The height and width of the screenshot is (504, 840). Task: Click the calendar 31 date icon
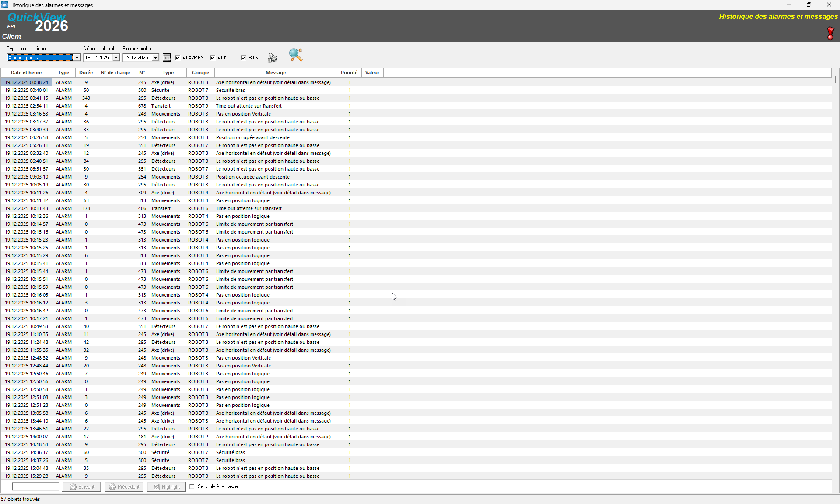tap(167, 58)
